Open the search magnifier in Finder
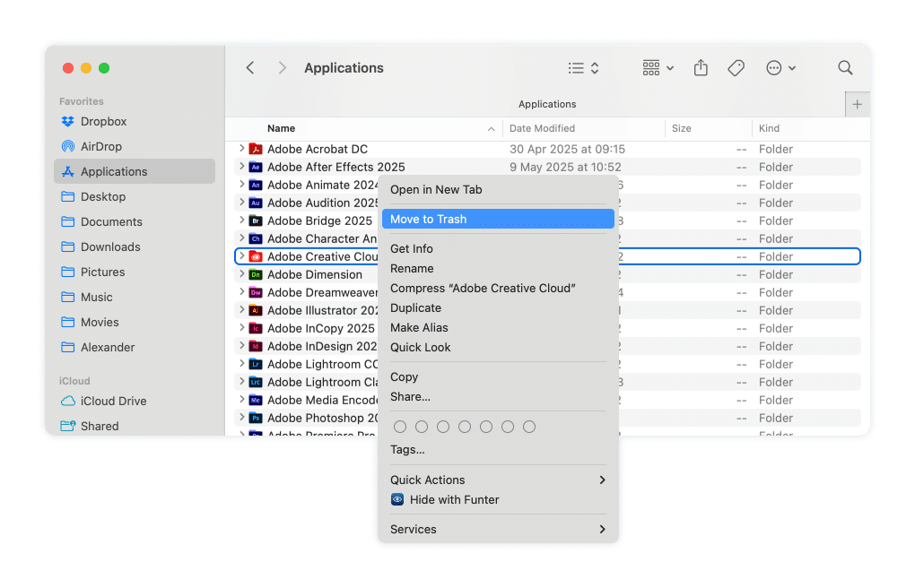 tap(845, 68)
